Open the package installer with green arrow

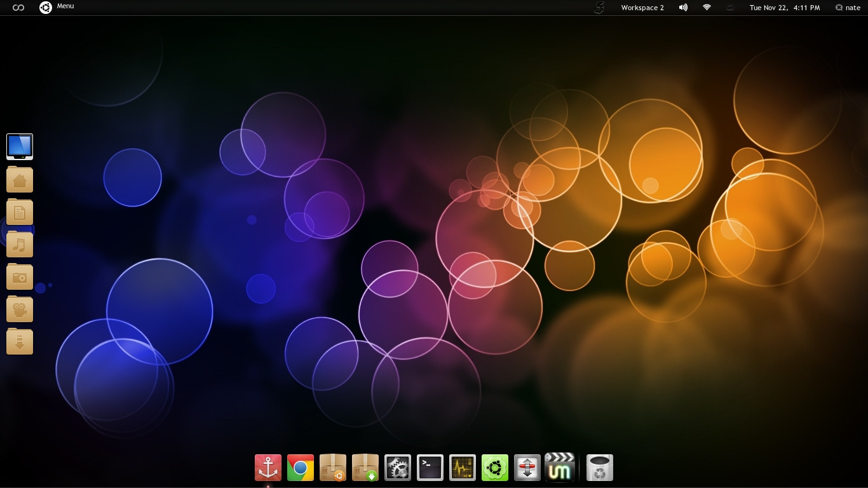[x=365, y=468]
